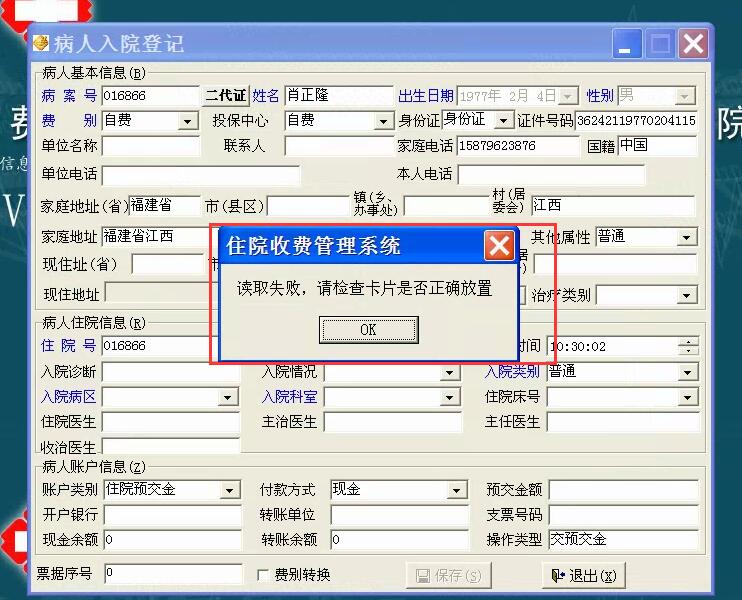Open the 身份证 type dropdown
The width and height of the screenshot is (742, 600).
point(504,120)
